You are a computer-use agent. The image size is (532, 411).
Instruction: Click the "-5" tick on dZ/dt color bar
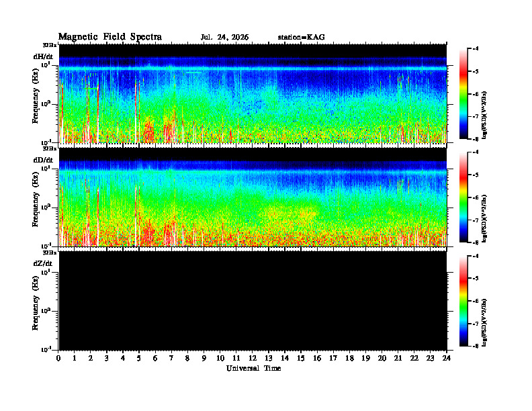pyautogui.click(x=476, y=279)
